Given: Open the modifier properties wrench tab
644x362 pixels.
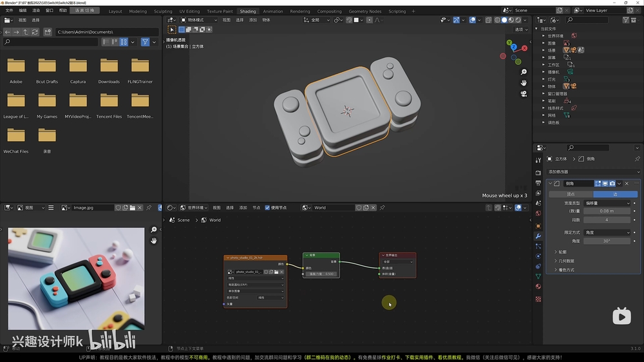Looking at the screenshot, I should pyautogui.click(x=538, y=236).
